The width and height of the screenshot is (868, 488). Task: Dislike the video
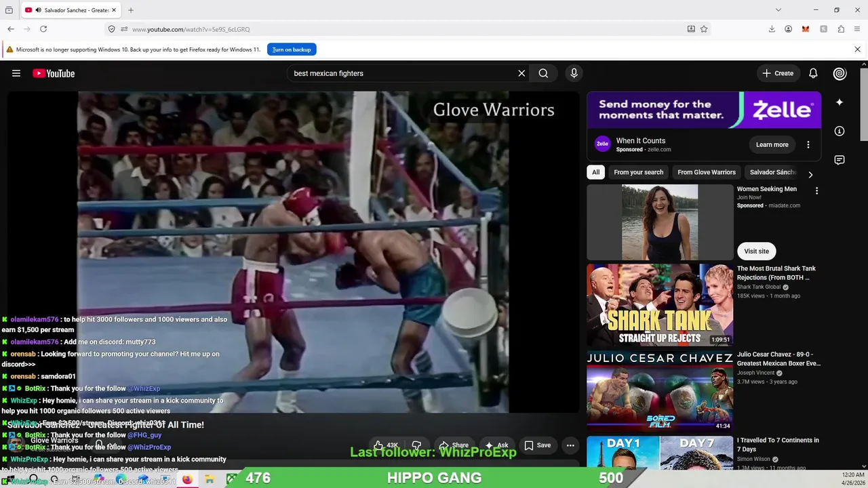tap(416, 445)
